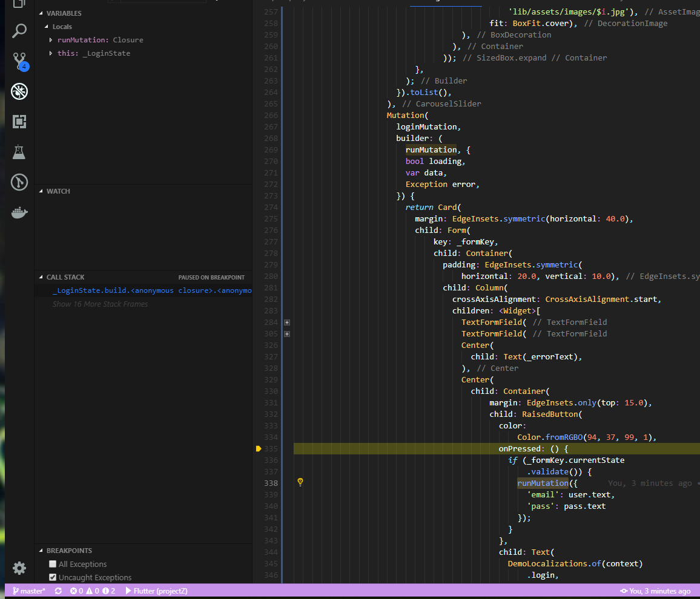Toggle the All Exceptions breakpoint checkbox
This screenshot has width=700, height=599.
tap(53, 564)
